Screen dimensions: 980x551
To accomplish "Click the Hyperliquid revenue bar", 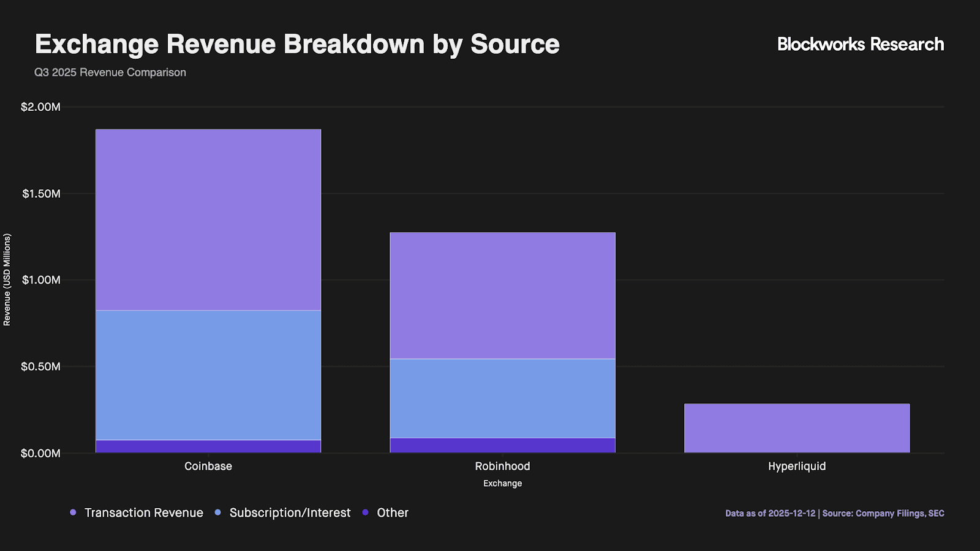I will click(797, 428).
